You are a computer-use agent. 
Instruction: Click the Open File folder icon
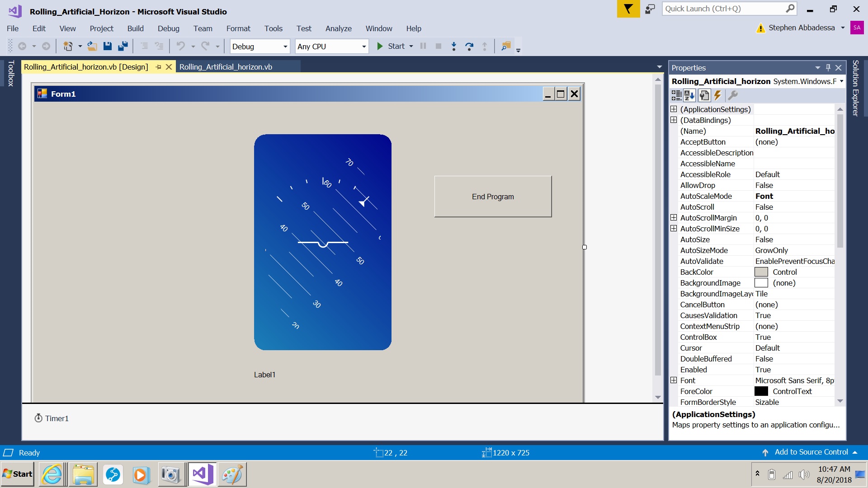pos(92,46)
